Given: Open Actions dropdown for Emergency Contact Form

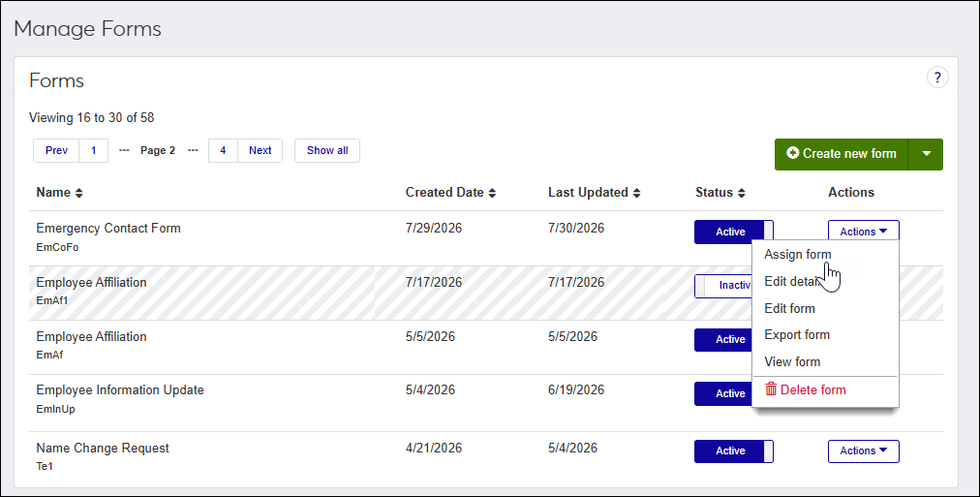Looking at the screenshot, I should point(863,232).
